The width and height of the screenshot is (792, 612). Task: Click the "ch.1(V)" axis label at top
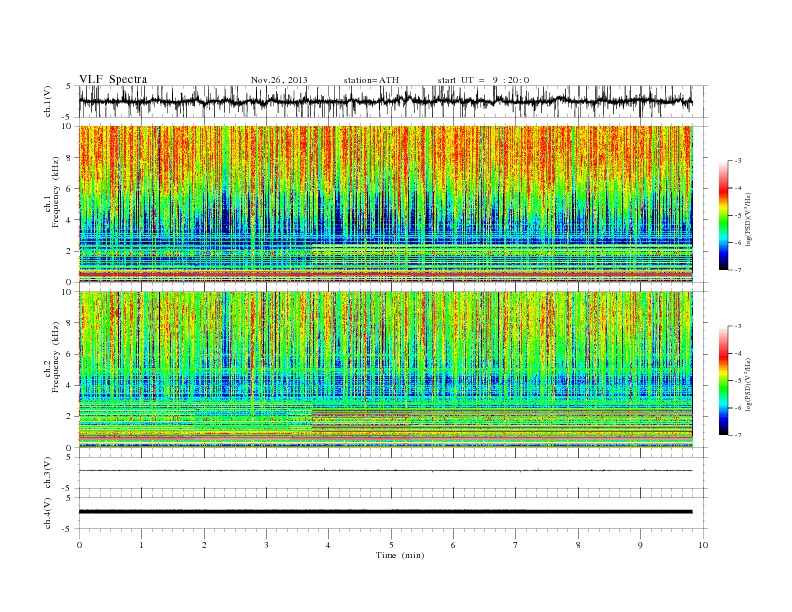point(48,101)
